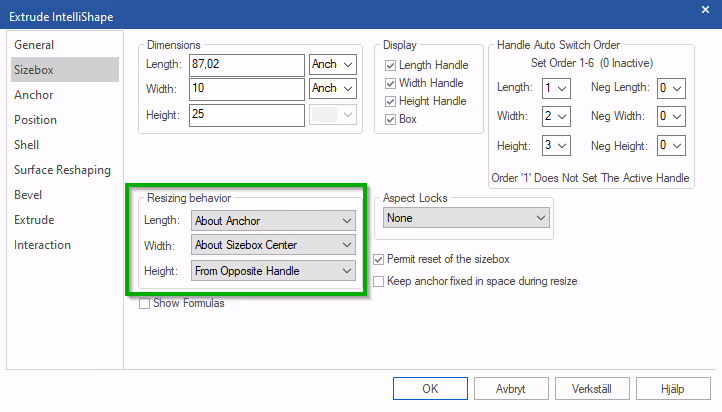Open the Height switch order dropdown
This screenshot has width=722, height=412.
pyautogui.click(x=556, y=145)
